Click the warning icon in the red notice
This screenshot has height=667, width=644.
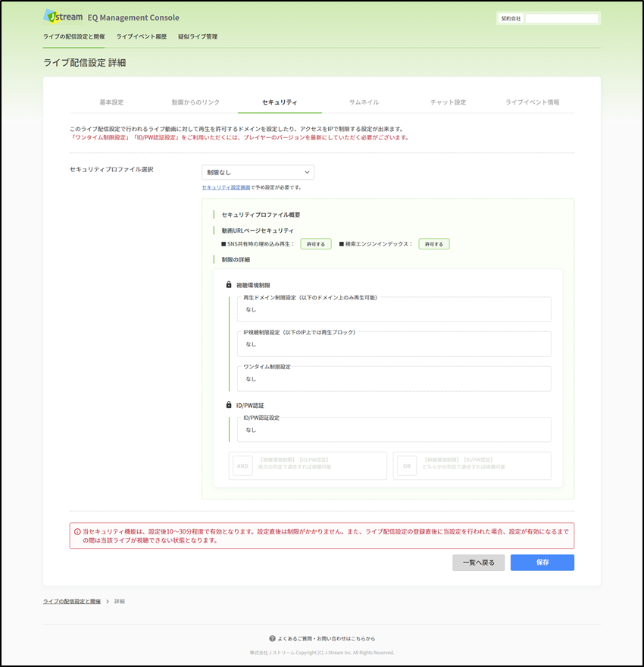[x=77, y=532]
